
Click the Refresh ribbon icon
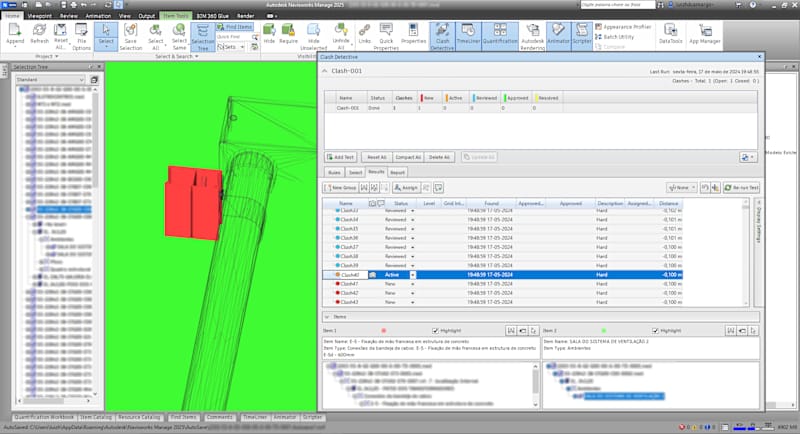tap(39, 35)
